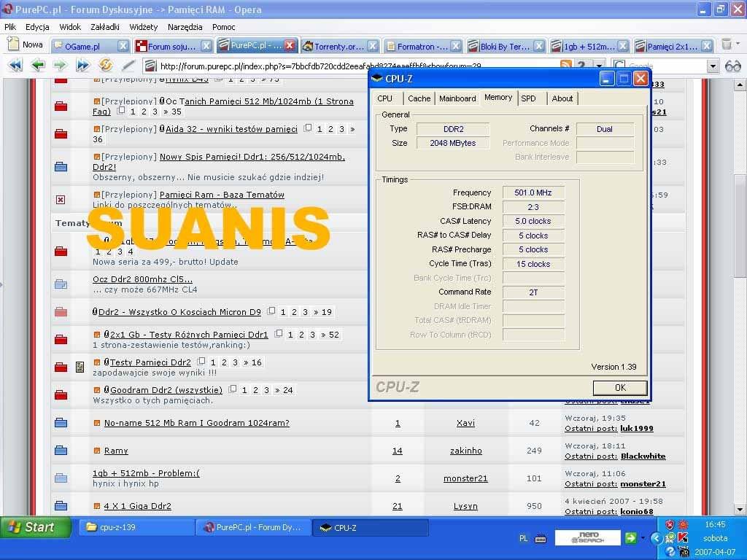The width and height of the screenshot is (747, 560).
Task: Close the Forum soju tab
Action: click(206, 46)
